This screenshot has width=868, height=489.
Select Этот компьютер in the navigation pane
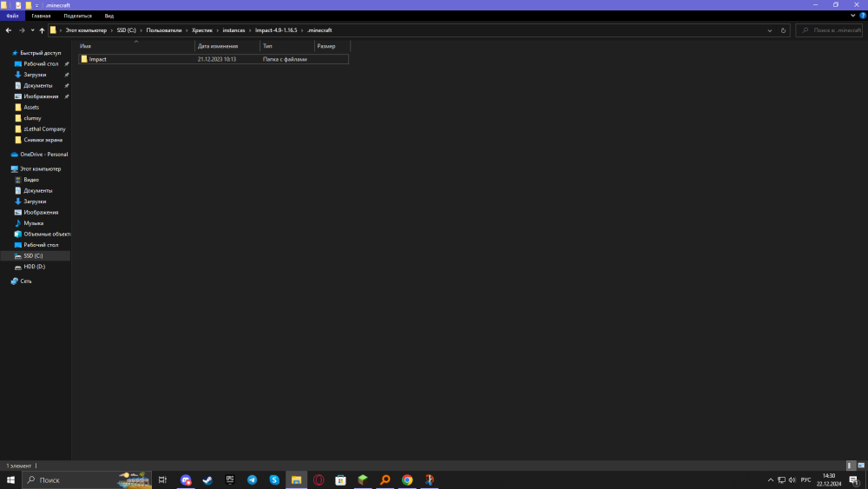(40, 169)
